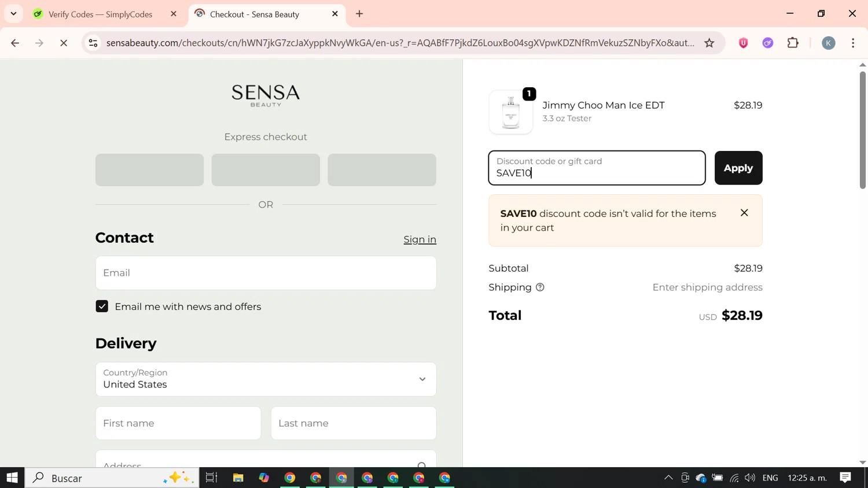Focus the discount code or gift card field

click(597, 168)
